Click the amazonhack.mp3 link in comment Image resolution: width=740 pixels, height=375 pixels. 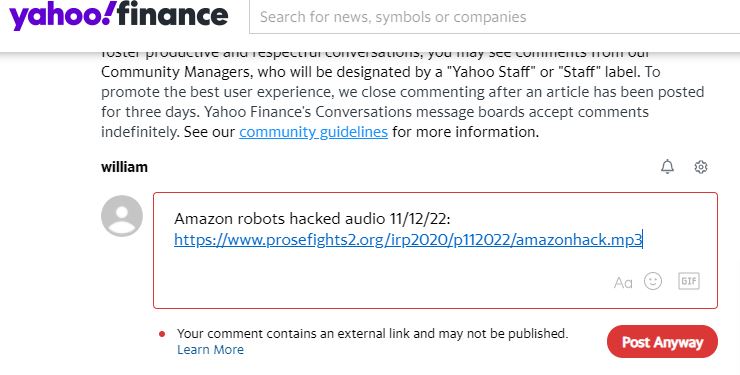(x=408, y=240)
